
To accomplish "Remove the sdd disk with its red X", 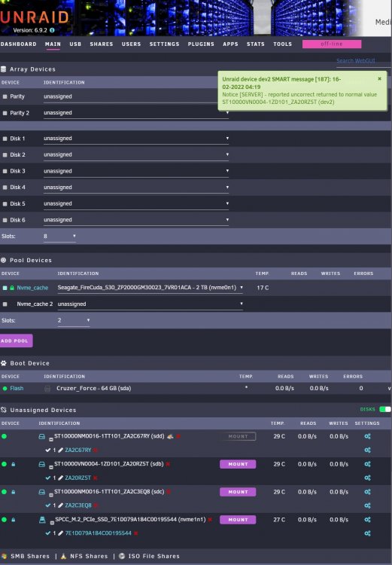I will (178, 436).
